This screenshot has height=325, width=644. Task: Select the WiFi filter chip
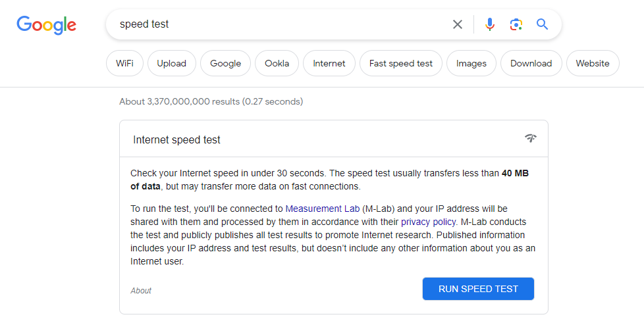125,63
